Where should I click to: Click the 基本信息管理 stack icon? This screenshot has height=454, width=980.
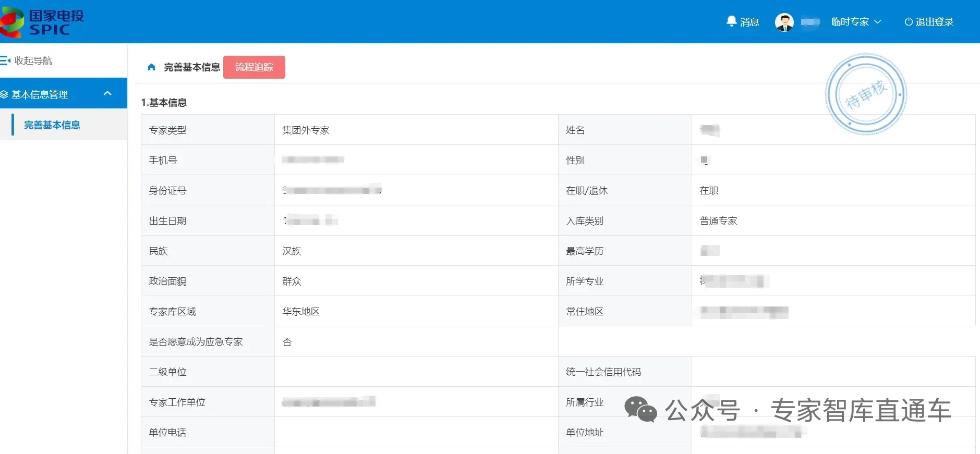4,94
